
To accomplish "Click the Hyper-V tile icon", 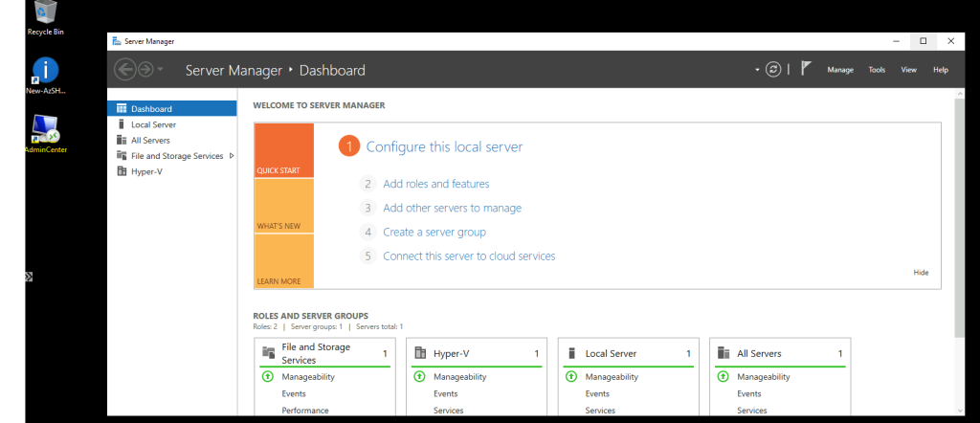I will pos(420,353).
